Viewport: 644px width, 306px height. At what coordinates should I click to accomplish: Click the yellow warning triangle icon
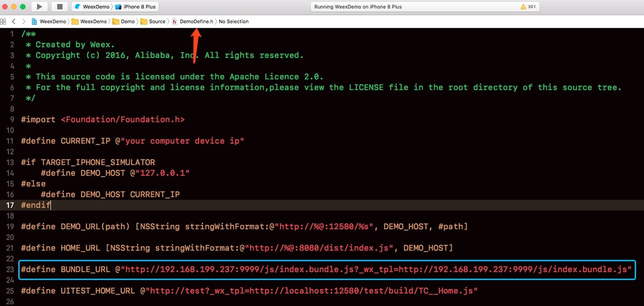click(523, 7)
